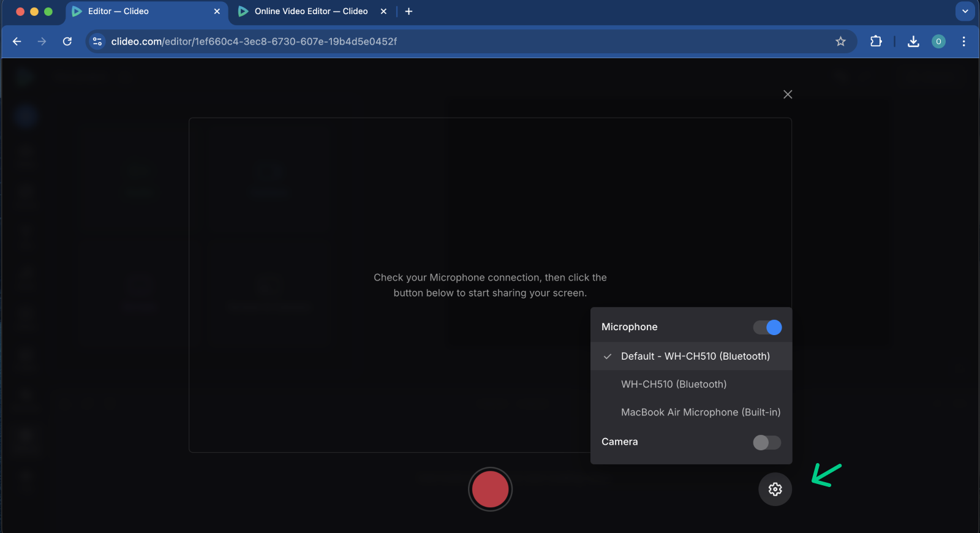Expand the tab search dropdown
This screenshot has height=533, width=980.
965,11
